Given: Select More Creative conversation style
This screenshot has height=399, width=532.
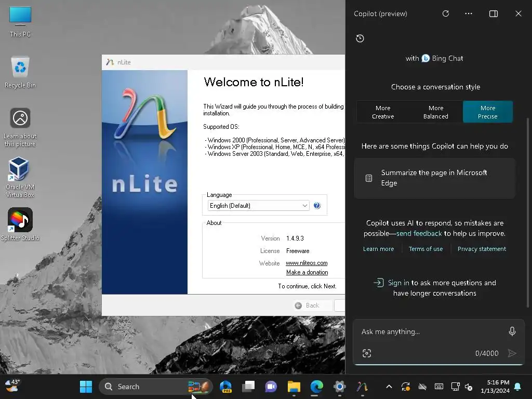Looking at the screenshot, I should pos(383,112).
